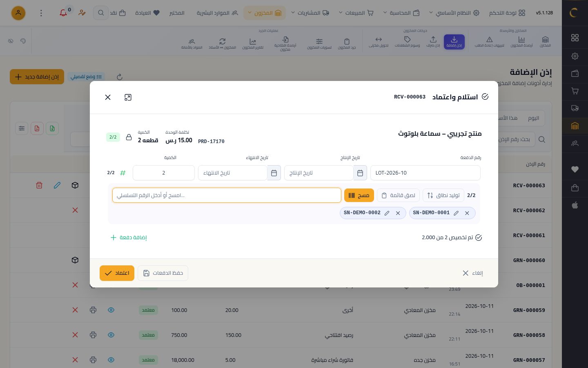Click the user profile avatar
This screenshot has height=368, width=588.
(18, 13)
